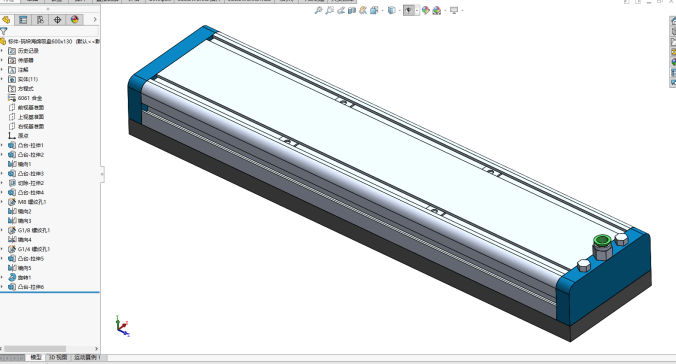Switch to the 运动算例 1 tab
The height and width of the screenshot is (364, 676).
point(88,358)
